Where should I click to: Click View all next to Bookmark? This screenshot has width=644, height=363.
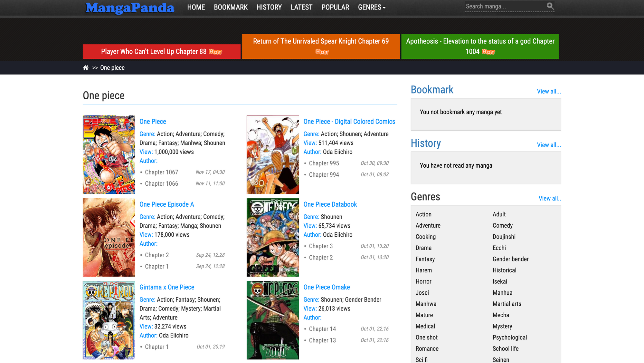[549, 91]
